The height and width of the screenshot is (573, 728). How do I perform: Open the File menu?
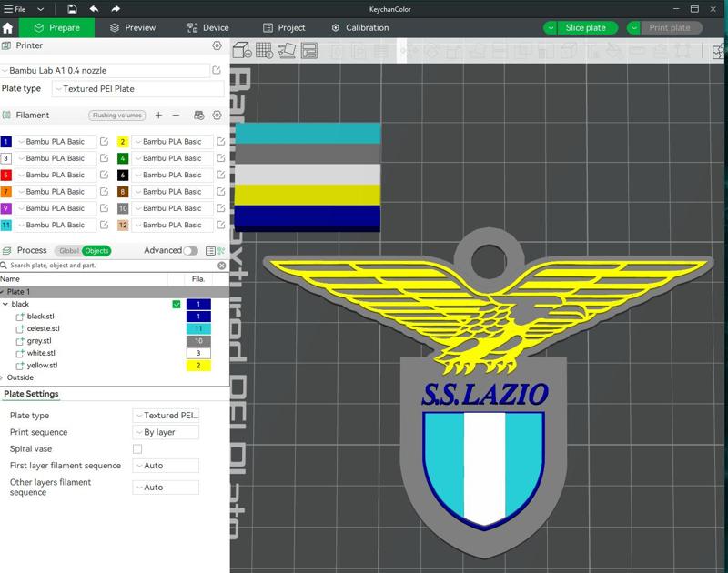(x=15, y=9)
